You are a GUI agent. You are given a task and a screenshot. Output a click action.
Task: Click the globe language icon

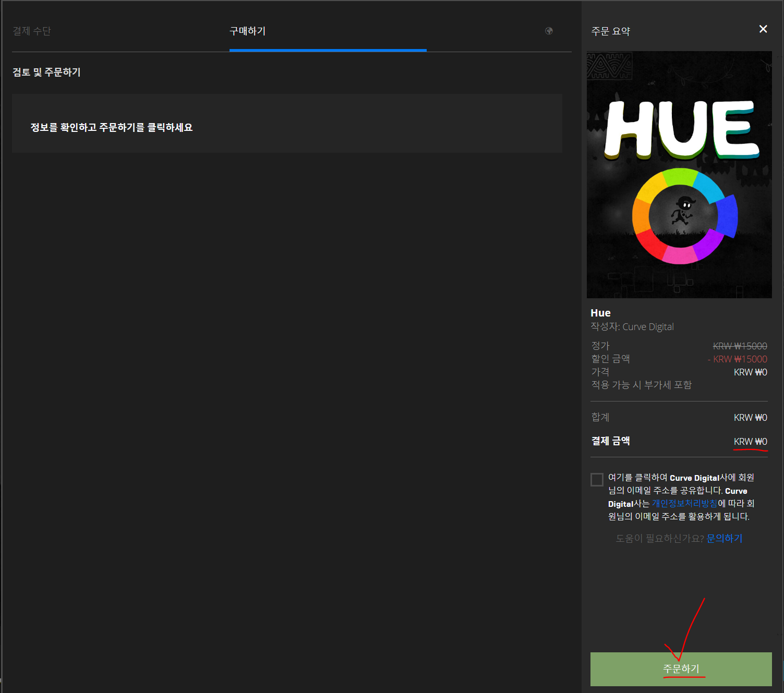tap(549, 31)
